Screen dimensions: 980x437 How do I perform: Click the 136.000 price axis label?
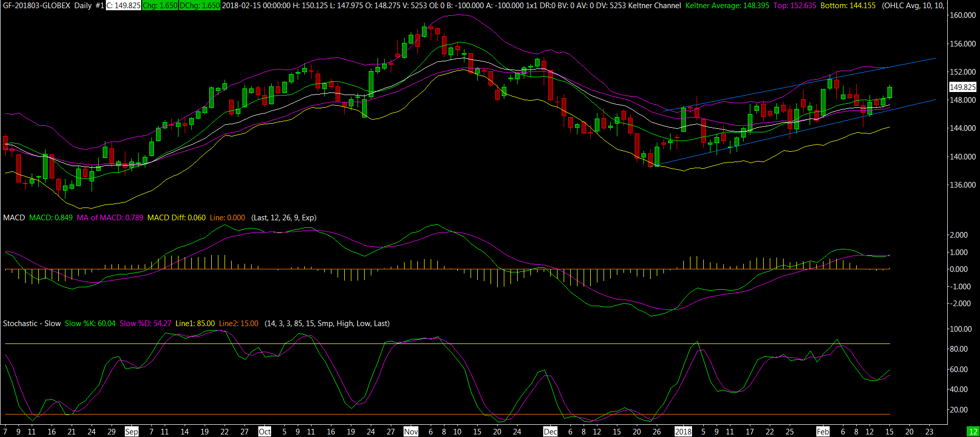point(963,185)
